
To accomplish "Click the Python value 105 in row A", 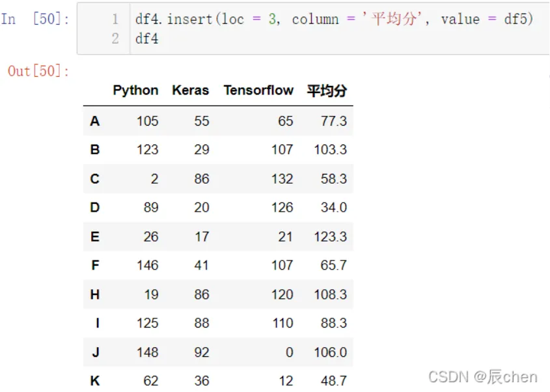I will (x=147, y=121).
